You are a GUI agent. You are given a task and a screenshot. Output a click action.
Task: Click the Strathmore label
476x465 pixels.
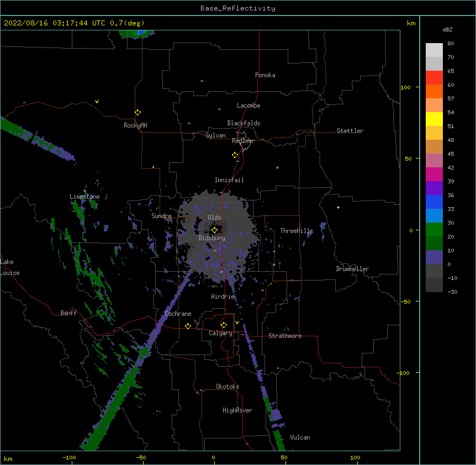[285, 336]
